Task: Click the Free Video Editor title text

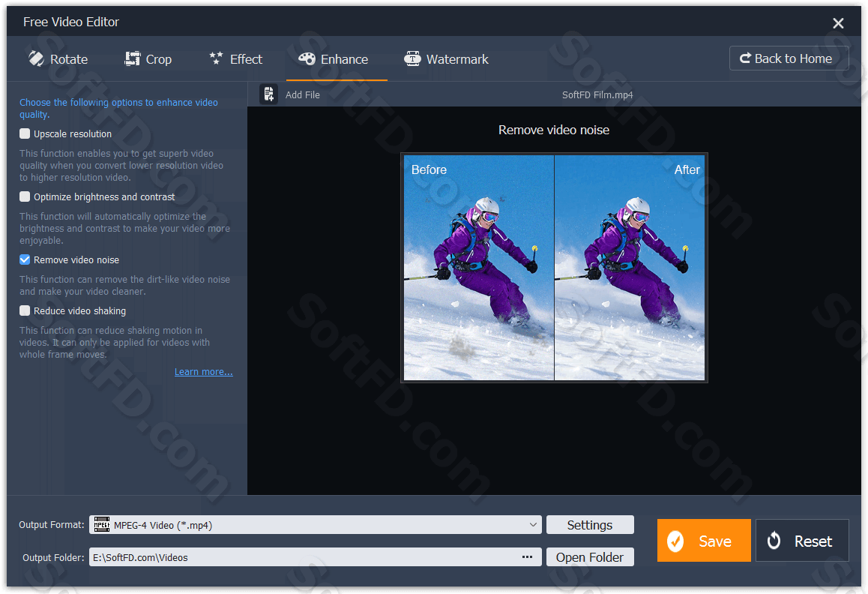Action: (x=71, y=22)
